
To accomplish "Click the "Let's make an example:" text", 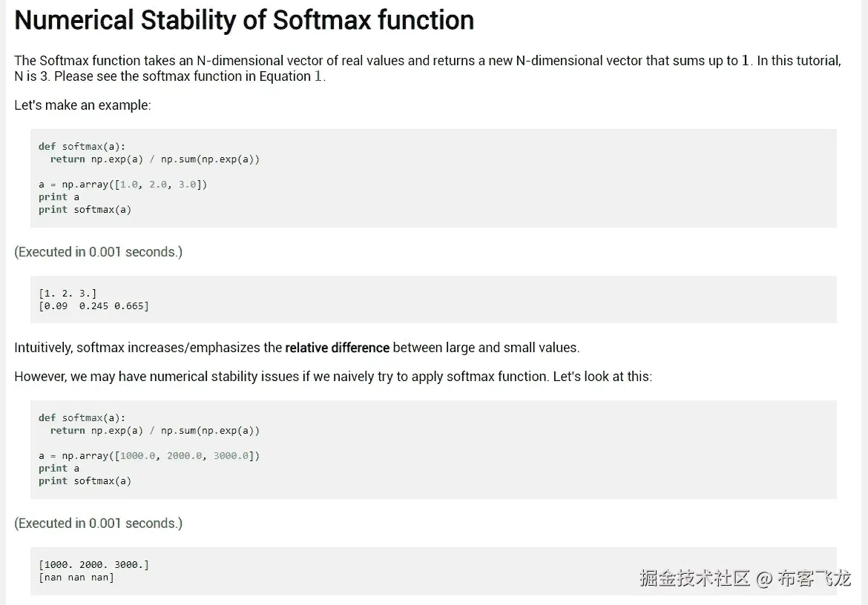I will click(x=82, y=105).
